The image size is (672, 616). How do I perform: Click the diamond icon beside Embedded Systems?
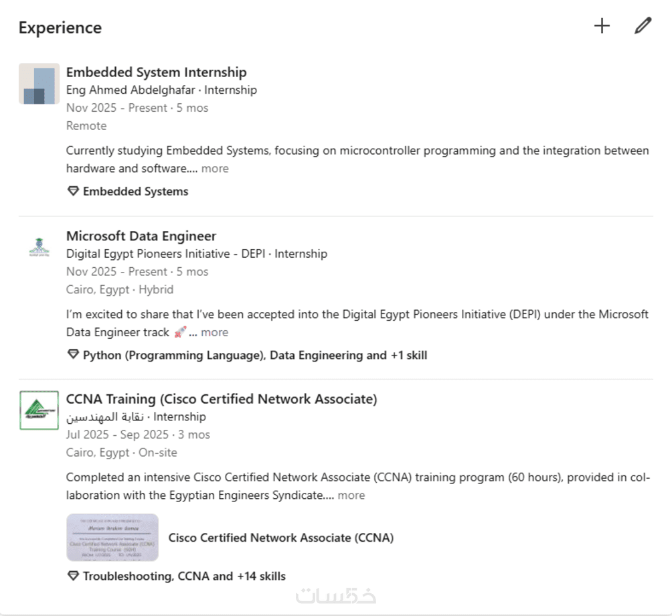[x=73, y=191]
